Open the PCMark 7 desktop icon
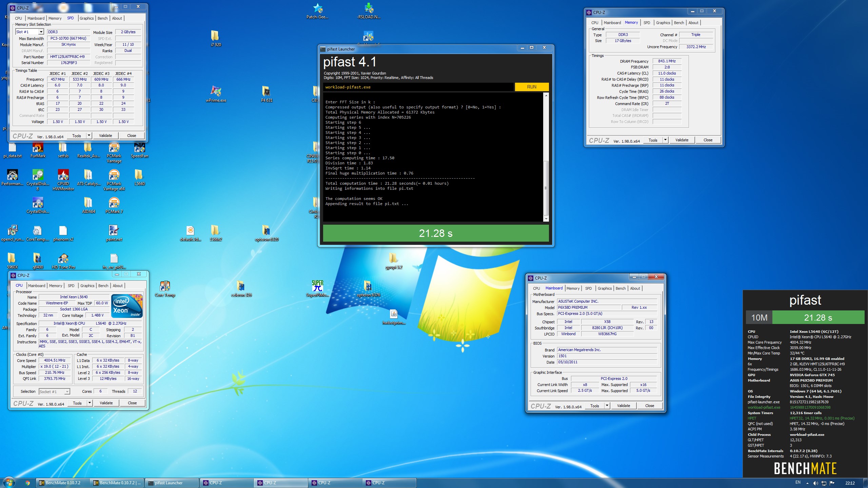Viewport: 868px width, 488px height. 114,205
